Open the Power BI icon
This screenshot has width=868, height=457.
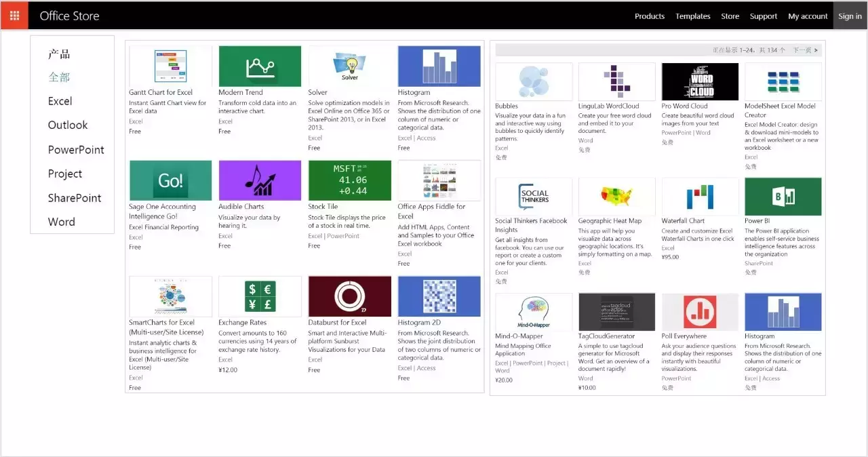(783, 197)
